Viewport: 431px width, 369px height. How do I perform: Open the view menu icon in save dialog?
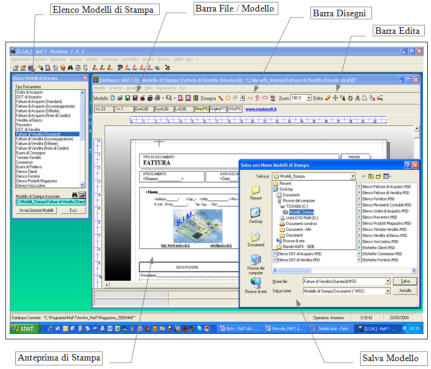click(x=387, y=176)
